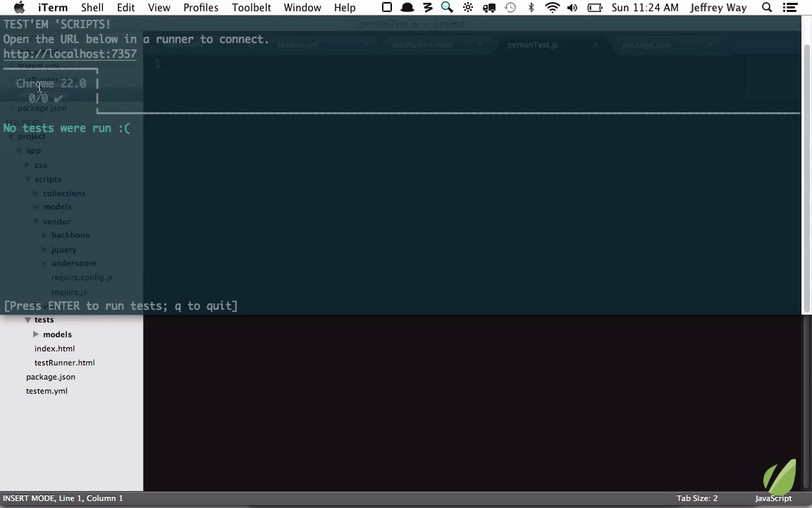This screenshot has height=508, width=812.
Task: Open the iTerm application menu
Action: 53,7
